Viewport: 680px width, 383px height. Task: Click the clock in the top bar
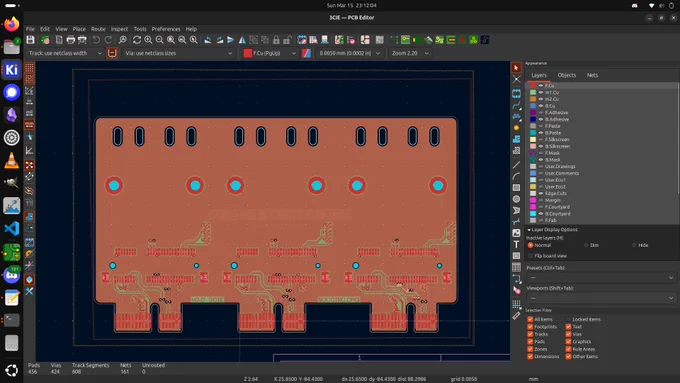[351, 6]
